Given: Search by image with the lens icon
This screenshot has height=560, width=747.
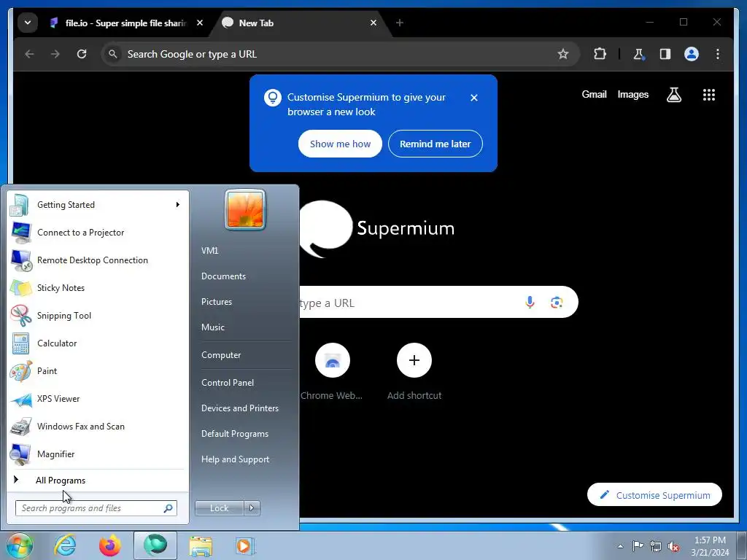Looking at the screenshot, I should [x=557, y=303].
